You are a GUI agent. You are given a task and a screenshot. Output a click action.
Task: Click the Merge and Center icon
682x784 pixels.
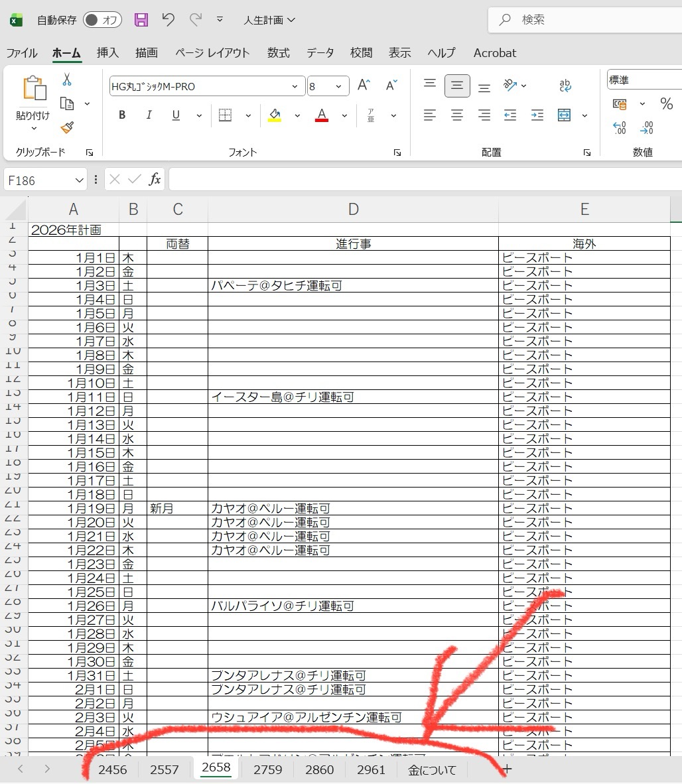coord(564,115)
